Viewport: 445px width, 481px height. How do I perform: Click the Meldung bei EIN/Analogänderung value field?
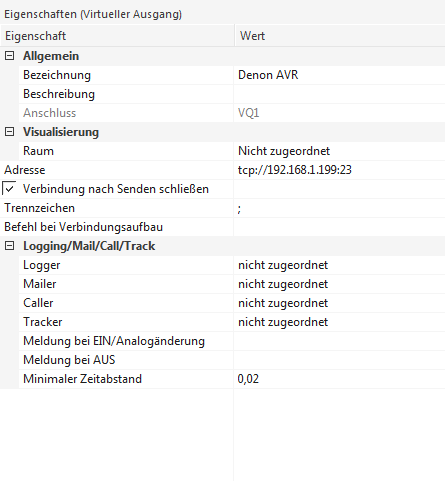[339, 341]
